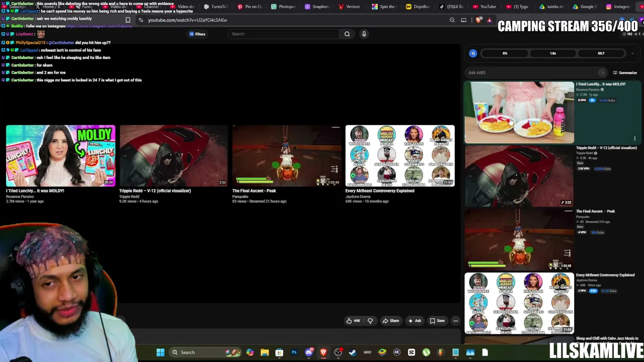Open 'Every MrBeast Controversy Explained' sidebar title
The height and width of the screenshot is (362, 644).
tap(605, 275)
